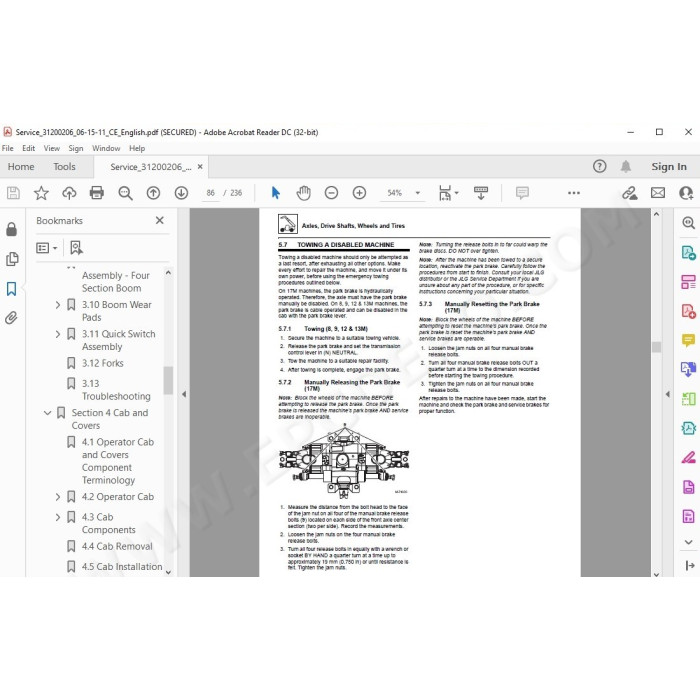Enable scrolling read mode icon

tap(481, 193)
